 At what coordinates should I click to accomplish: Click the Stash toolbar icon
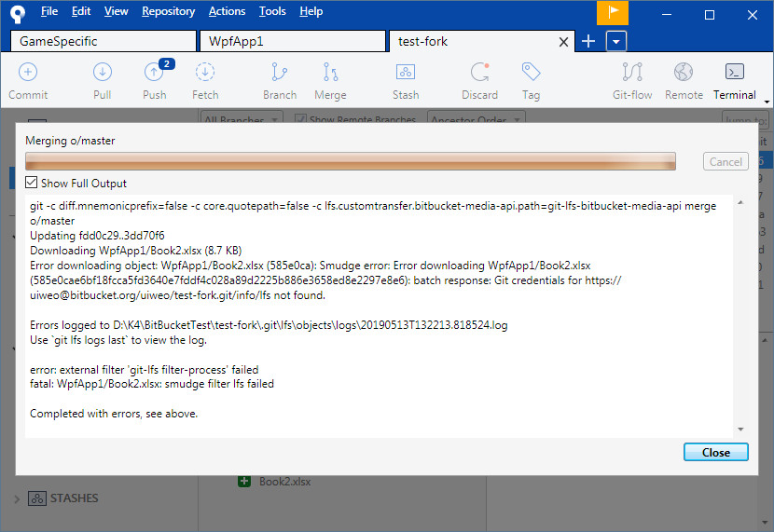point(406,73)
